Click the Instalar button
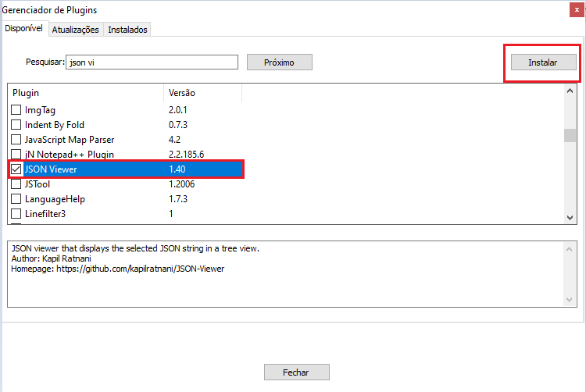This screenshot has height=392, width=586. click(x=543, y=62)
